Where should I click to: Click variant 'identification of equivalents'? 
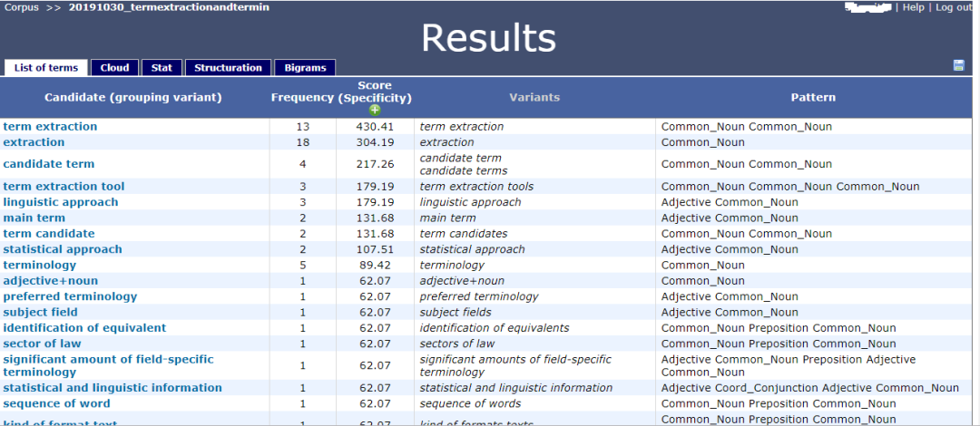(x=495, y=327)
